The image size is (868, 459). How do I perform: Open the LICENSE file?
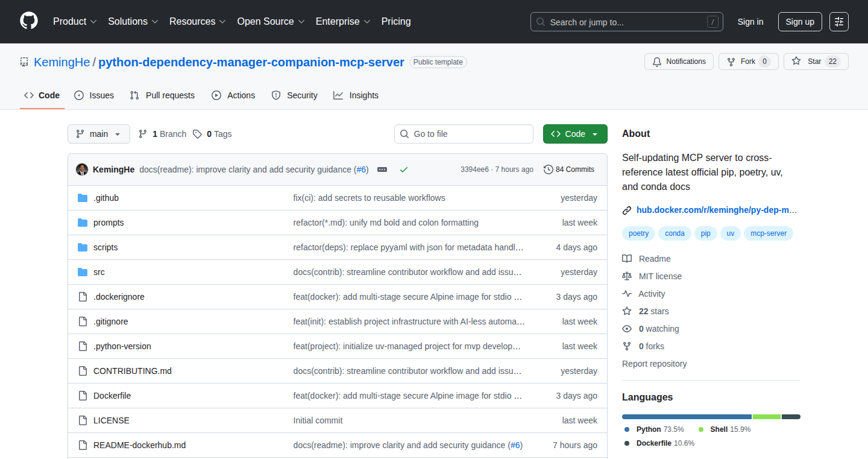(x=112, y=420)
